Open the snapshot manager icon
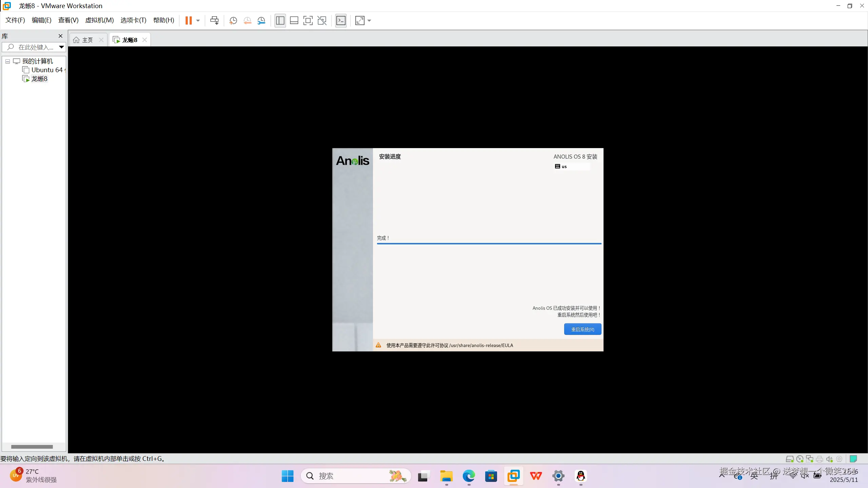This screenshot has width=868, height=488. 261,20
